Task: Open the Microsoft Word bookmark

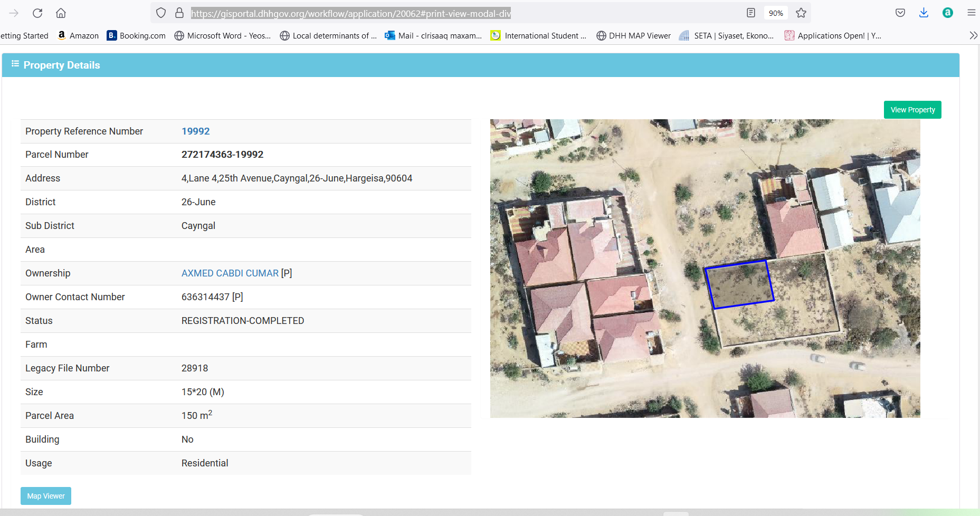Action: point(223,35)
